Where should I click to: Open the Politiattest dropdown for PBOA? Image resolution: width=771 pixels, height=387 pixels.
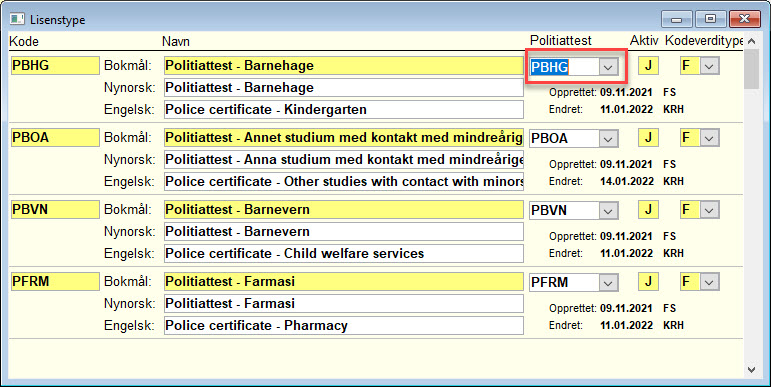point(608,139)
